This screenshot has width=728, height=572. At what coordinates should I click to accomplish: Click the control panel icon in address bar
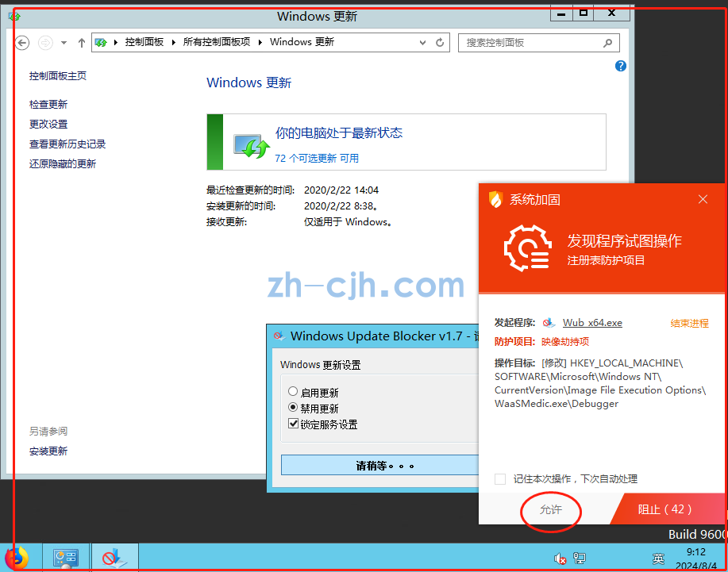tap(101, 43)
